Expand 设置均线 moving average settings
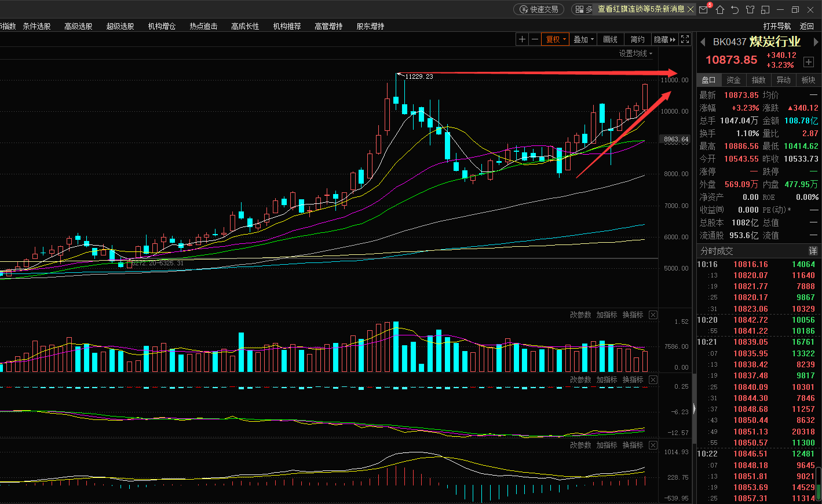822x504 pixels. (635, 53)
